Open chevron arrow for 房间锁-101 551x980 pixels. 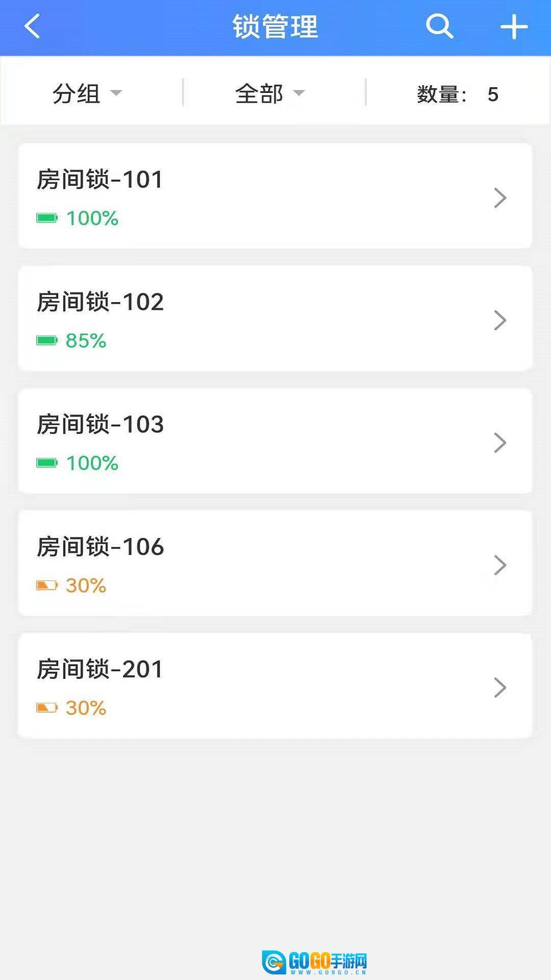(500, 198)
